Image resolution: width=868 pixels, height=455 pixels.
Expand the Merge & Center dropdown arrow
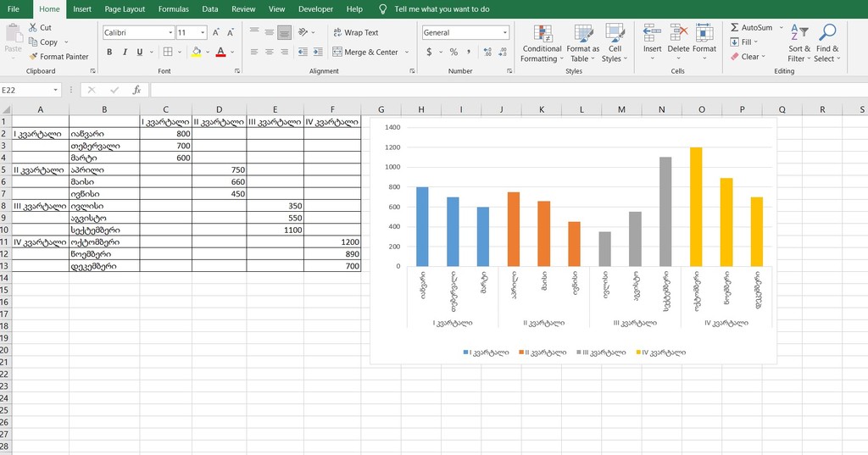click(x=407, y=52)
